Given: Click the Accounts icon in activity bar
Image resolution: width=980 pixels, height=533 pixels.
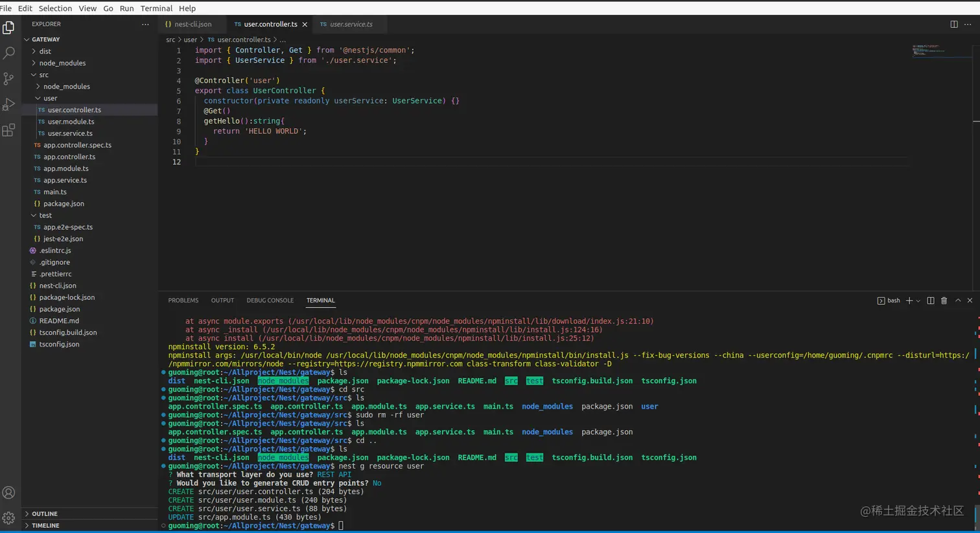Looking at the screenshot, I should 9,493.
